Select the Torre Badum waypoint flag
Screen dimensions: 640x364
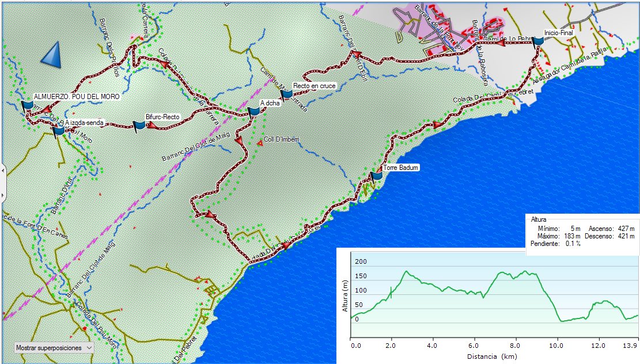[x=376, y=176]
